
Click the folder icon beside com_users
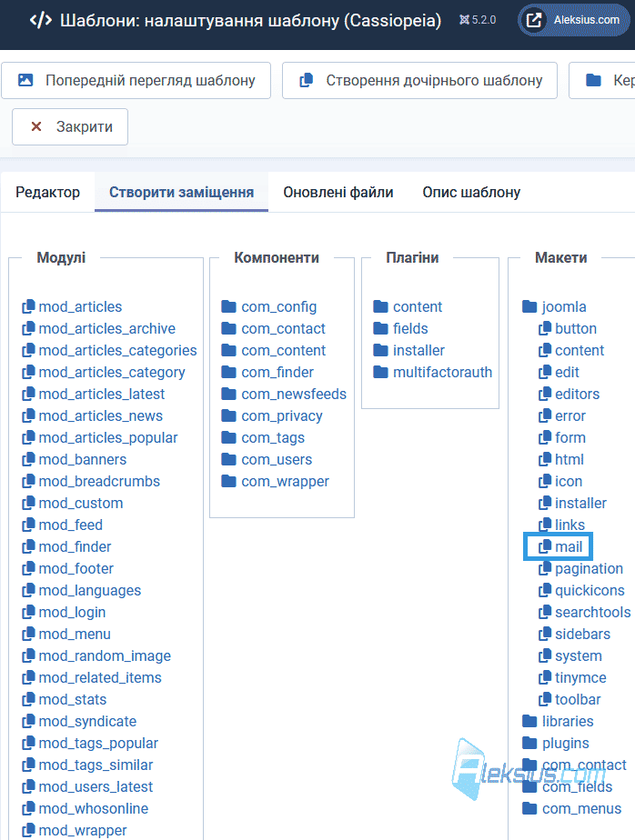click(x=229, y=460)
